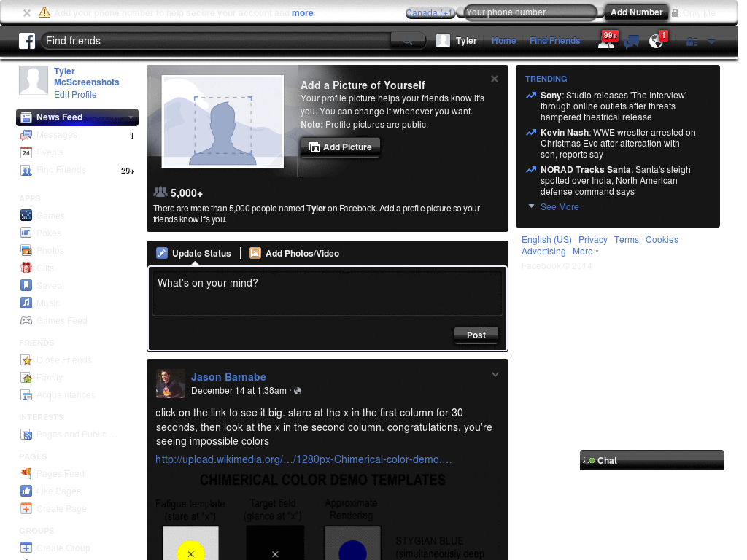Open the Games app icon
Screen dimensions: 747x560
[x=26, y=216]
